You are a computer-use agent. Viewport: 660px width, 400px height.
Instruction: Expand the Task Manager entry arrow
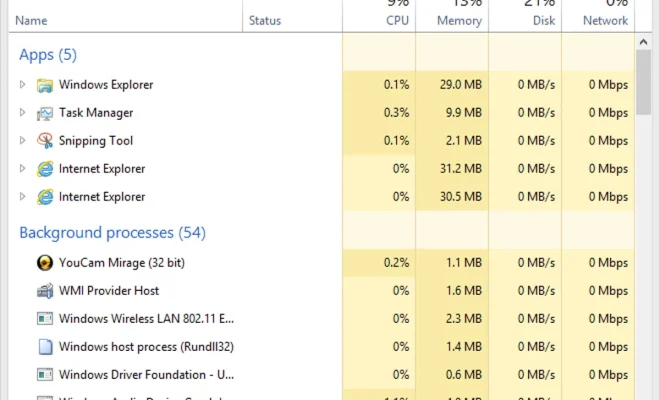23,112
